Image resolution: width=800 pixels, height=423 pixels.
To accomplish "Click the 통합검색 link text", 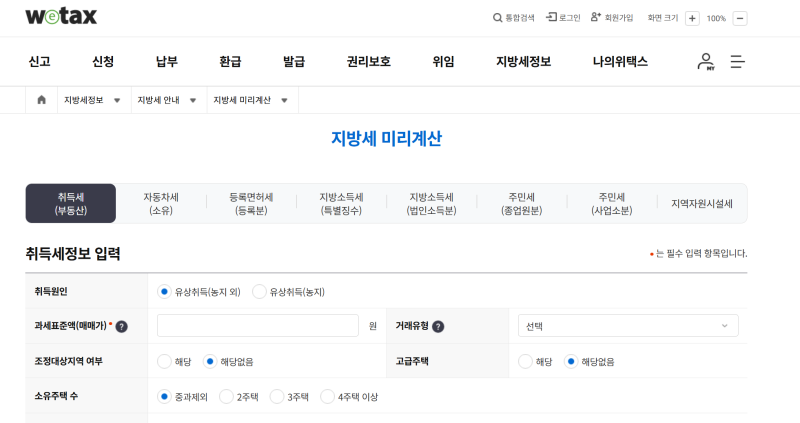I will coord(520,18).
